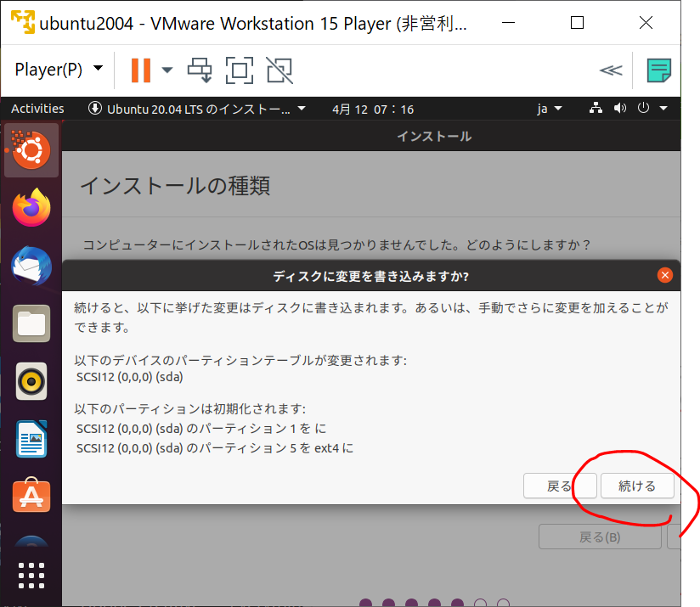Click the date and time clock

click(x=373, y=110)
